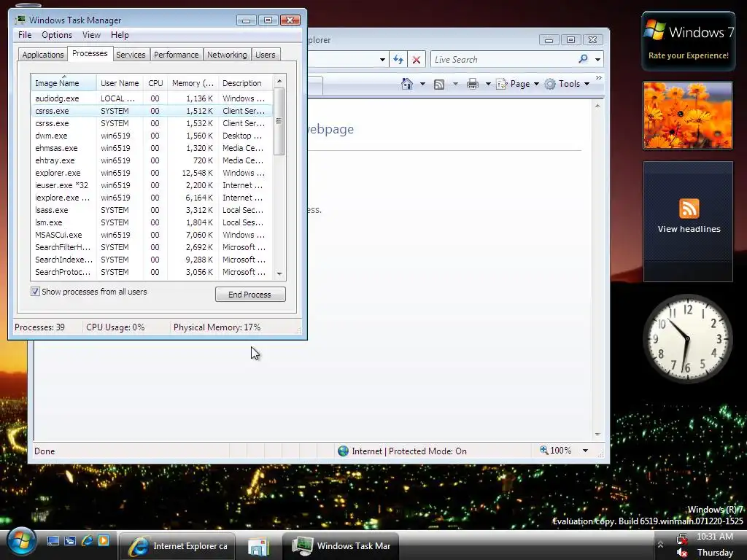The image size is (747, 560).
Task: Click the process list scroll down arrow
Action: tap(279, 274)
